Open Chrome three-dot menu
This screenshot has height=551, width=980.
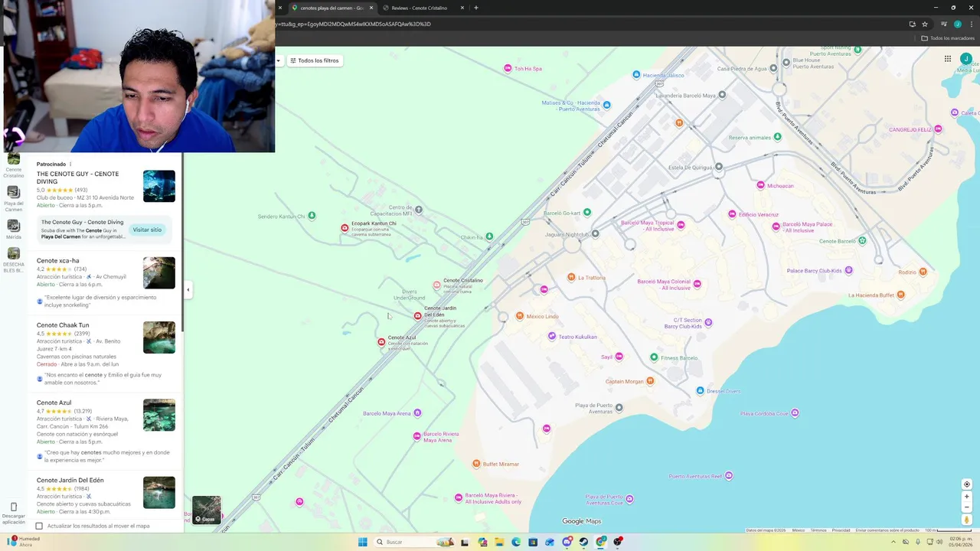971,24
